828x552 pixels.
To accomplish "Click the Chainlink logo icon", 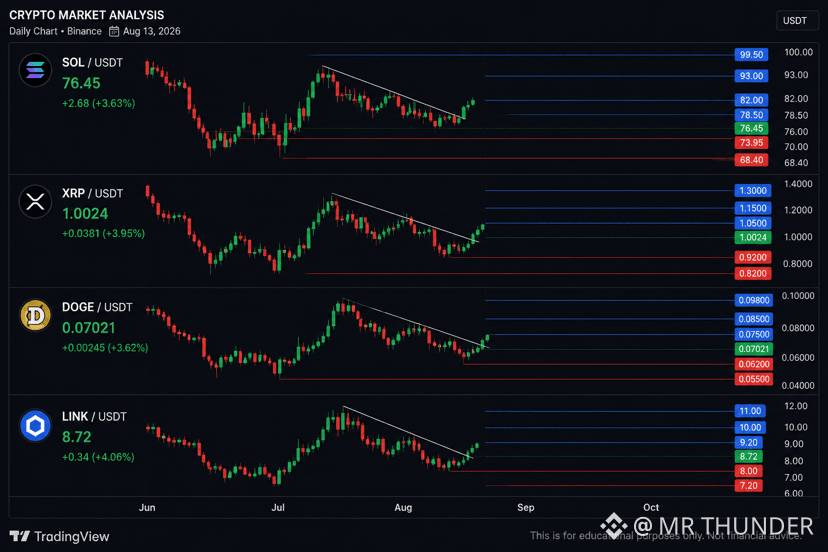I will tap(35, 425).
